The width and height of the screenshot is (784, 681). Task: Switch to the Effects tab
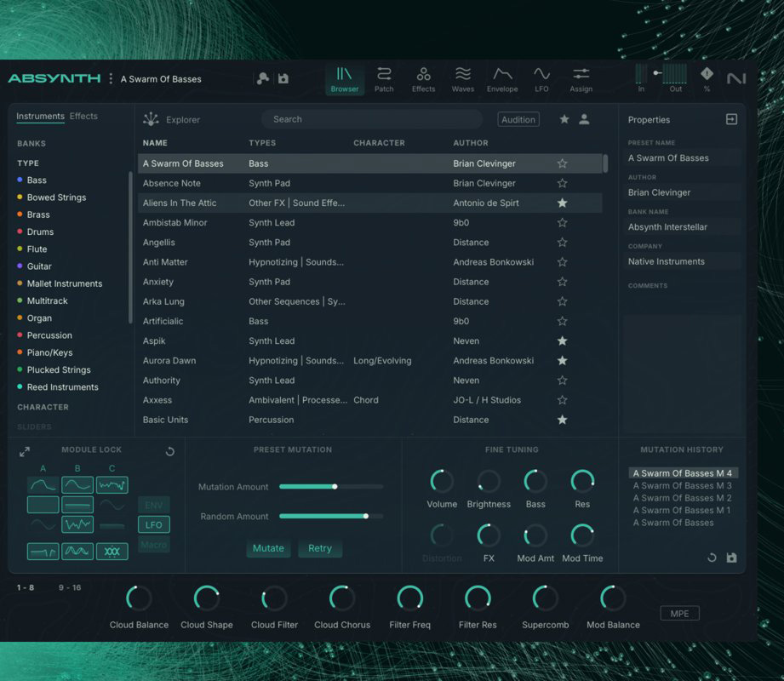coord(83,116)
